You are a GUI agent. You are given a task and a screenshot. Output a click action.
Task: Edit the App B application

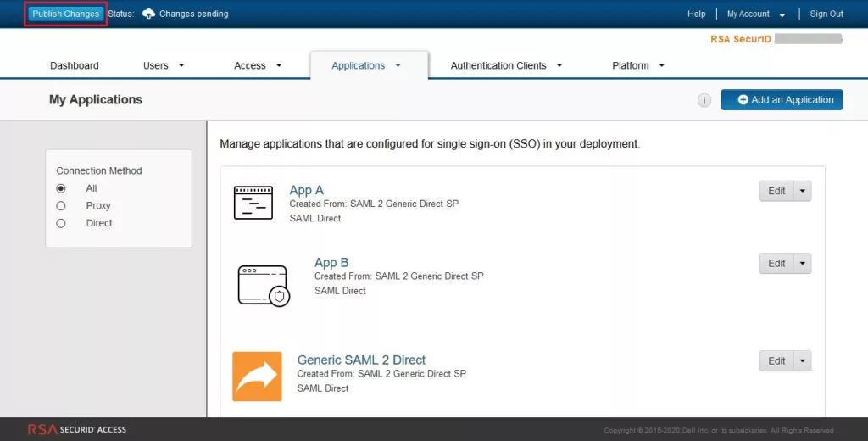coord(776,264)
